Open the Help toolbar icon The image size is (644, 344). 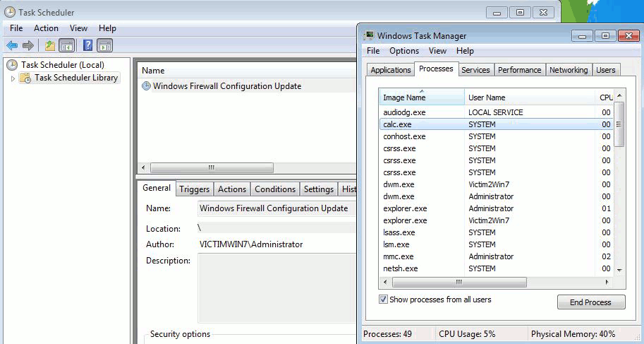pyautogui.click(x=88, y=46)
